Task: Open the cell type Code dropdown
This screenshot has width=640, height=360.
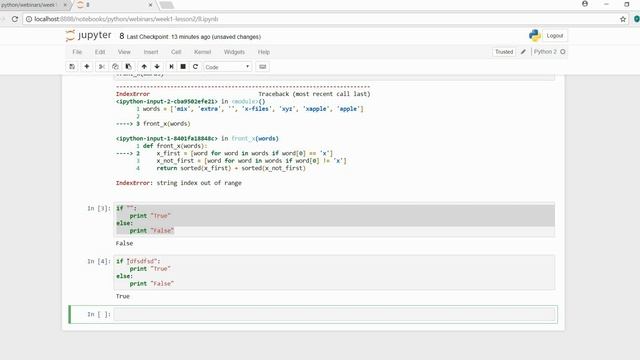Action: (x=227, y=67)
